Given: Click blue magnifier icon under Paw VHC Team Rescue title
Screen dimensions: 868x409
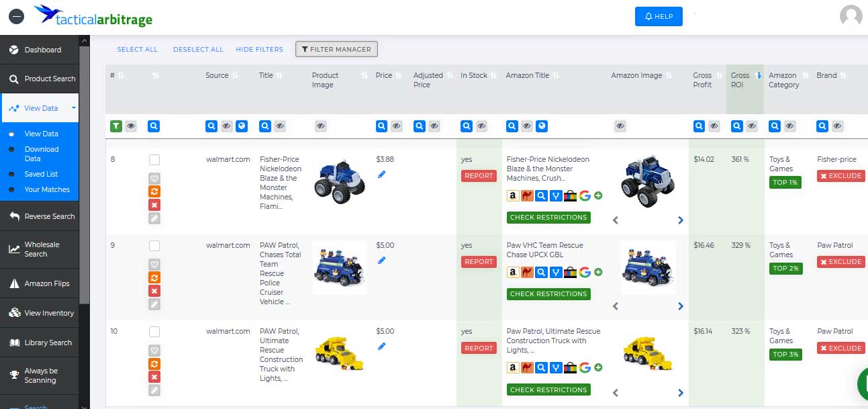Looking at the screenshot, I should 541,272.
